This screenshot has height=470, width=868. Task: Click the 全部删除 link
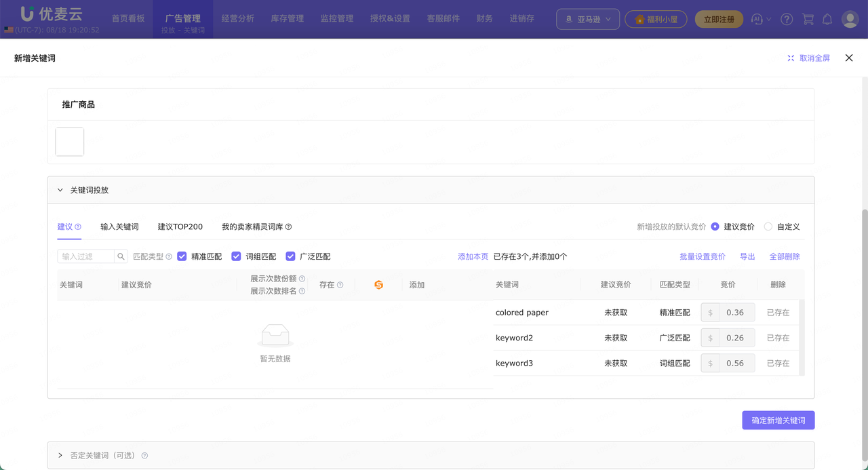pyautogui.click(x=785, y=256)
